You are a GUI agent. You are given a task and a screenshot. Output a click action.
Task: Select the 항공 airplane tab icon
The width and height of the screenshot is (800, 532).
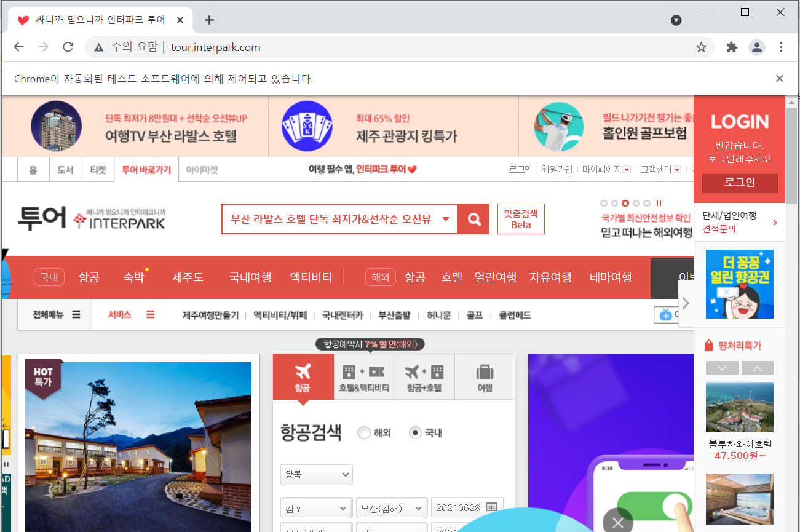coord(303,376)
